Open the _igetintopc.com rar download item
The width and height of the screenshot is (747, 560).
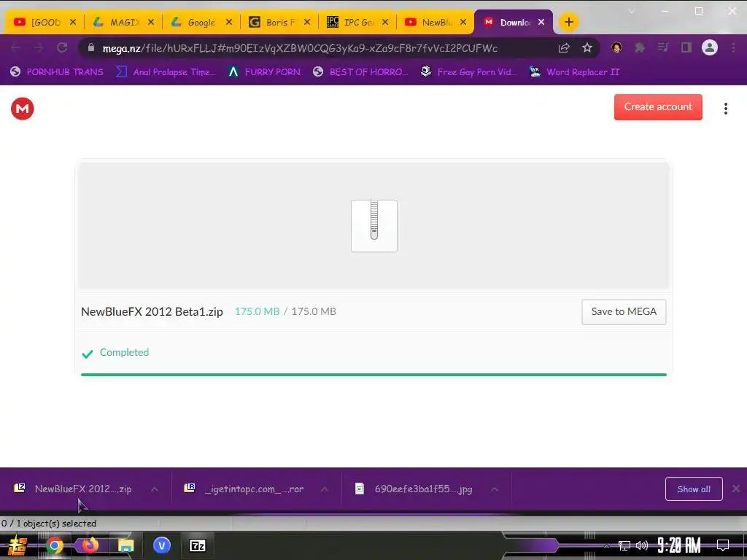pyautogui.click(x=245, y=489)
